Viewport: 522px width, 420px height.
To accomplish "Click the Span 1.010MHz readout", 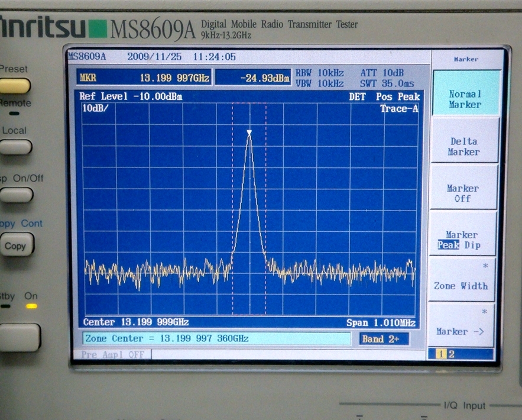I will 381,323.
